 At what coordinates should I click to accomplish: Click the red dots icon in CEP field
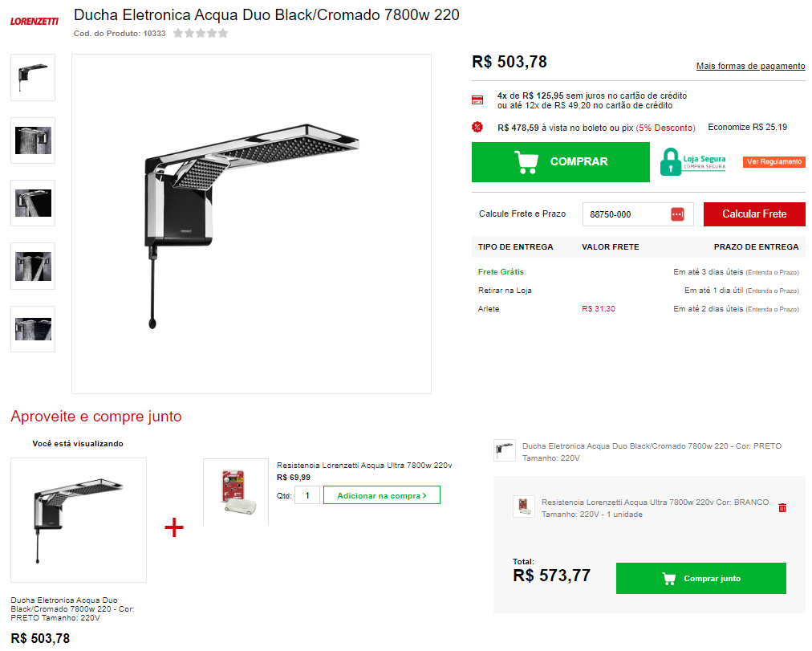(677, 214)
